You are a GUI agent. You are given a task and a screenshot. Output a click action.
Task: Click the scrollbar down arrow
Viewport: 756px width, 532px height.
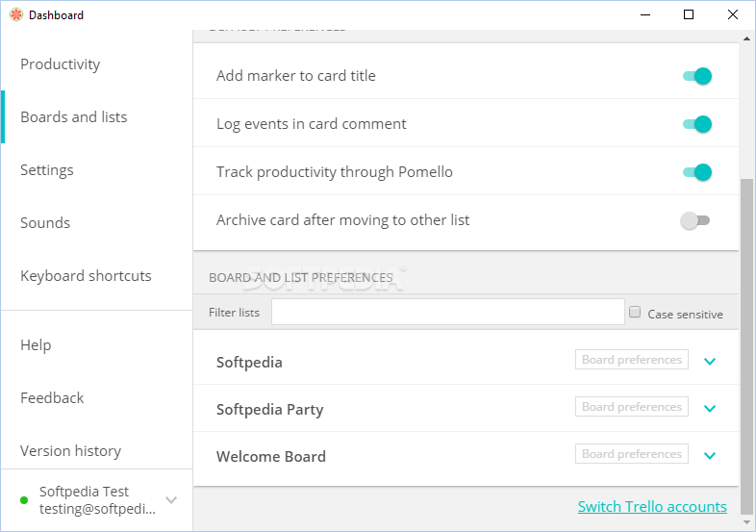tap(746, 522)
